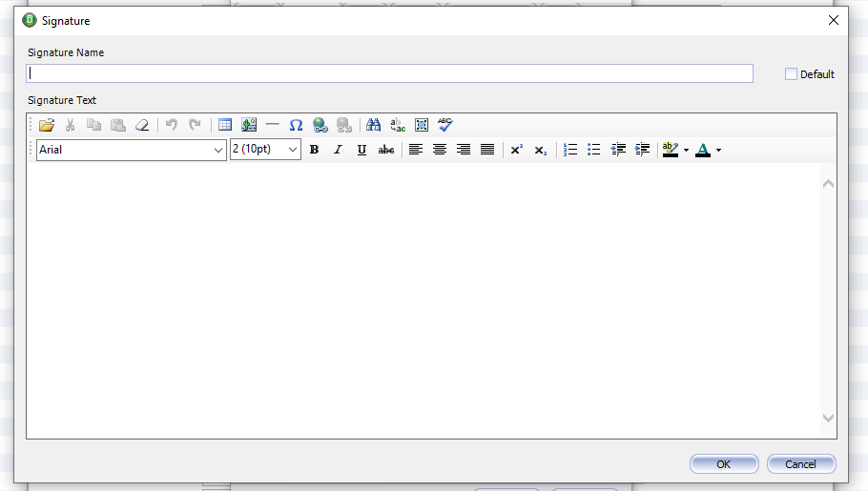Viewport: 868px width, 491px height.
Task: Toggle Underline formatting
Action: (x=362, y=150)
